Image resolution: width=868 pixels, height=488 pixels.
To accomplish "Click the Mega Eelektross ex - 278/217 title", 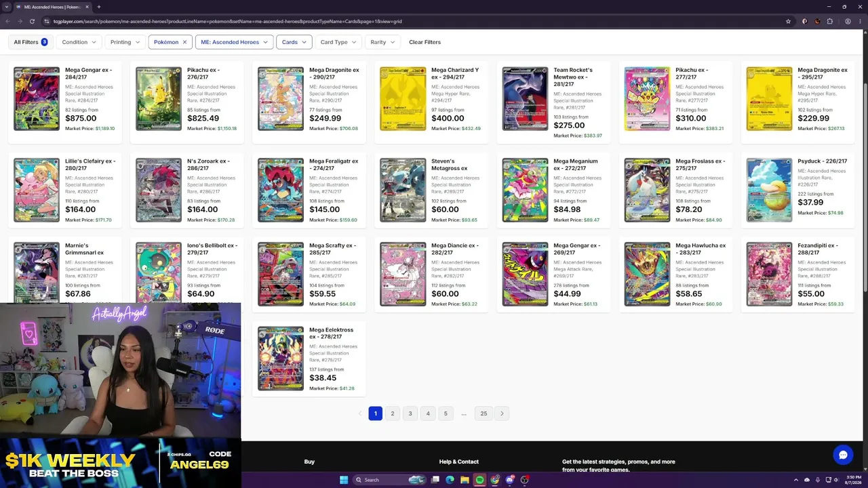I will pyautogui.click(x=331, y=333).
